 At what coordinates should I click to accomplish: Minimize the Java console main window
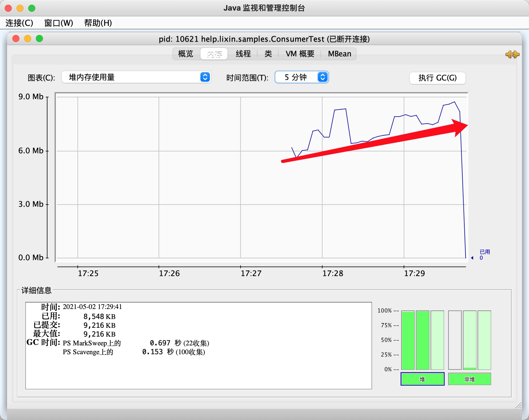pyautogui.click(x=20, y=8)
